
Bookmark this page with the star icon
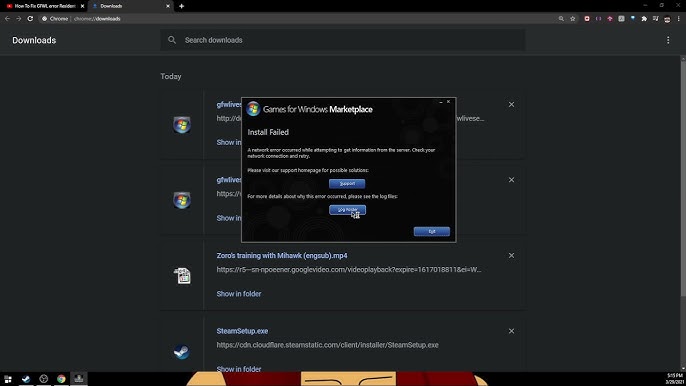pyautogui.click(x=573, y=19)
